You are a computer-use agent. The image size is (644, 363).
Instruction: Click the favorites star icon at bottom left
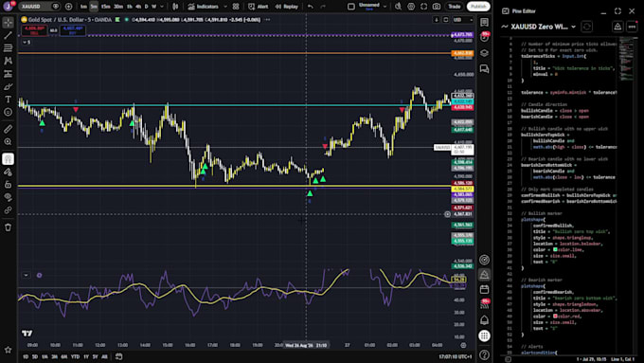pyautogui.click(x=8, y=350)
